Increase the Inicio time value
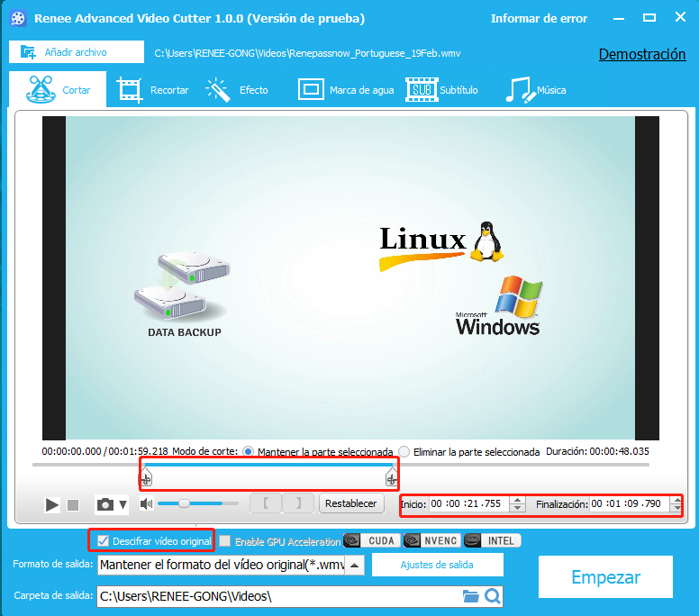 [517, 500]
